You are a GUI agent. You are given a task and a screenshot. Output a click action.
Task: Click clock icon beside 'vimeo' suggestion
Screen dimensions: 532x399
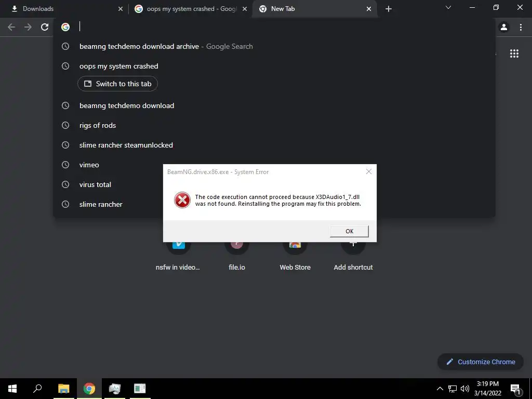65,165
